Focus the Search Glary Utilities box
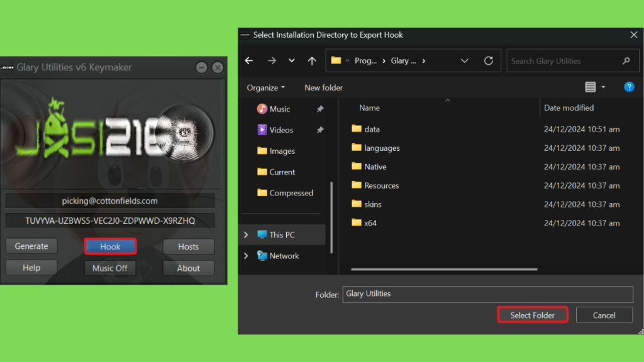The image size is (644, 362). point(572,61)
